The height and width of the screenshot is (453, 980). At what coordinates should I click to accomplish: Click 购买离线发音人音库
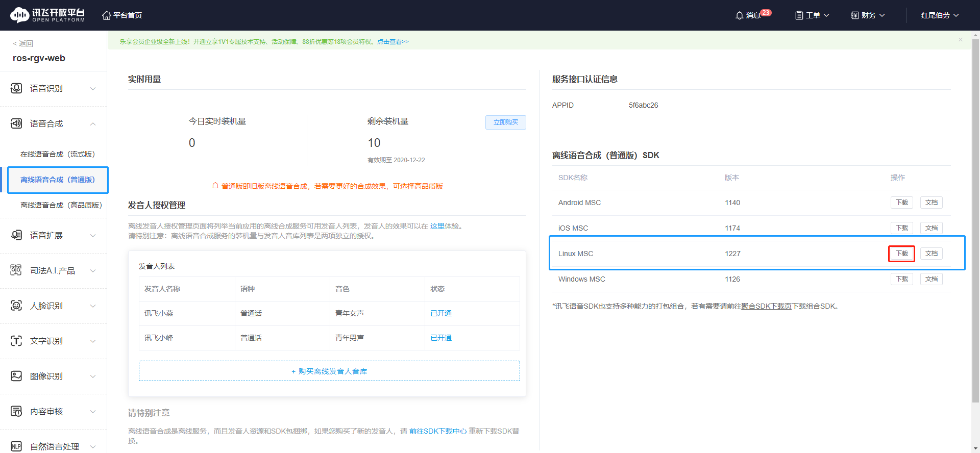point(329,371)
